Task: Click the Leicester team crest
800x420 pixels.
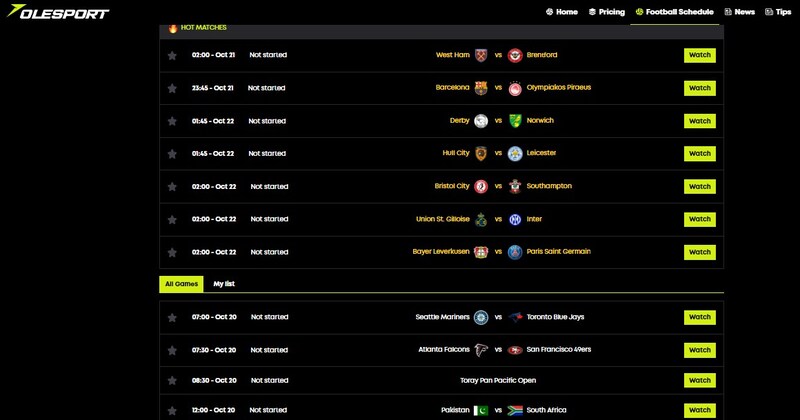Action: (x=515, y=153)
